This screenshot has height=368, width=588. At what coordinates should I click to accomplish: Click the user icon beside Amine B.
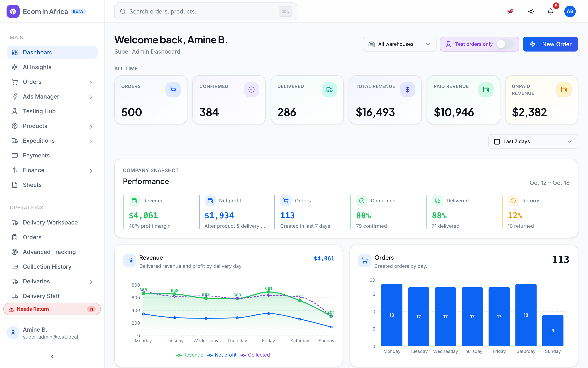point(13,333)
